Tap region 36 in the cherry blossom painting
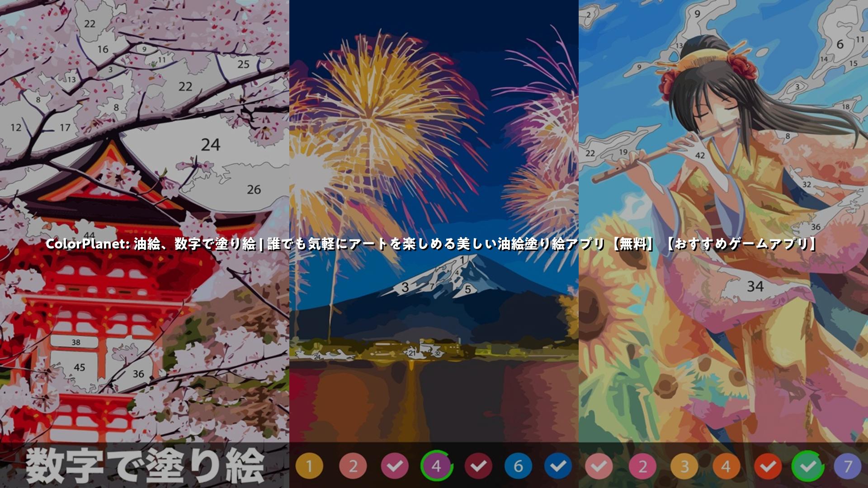The image size is (868, 488). [138, 374]
